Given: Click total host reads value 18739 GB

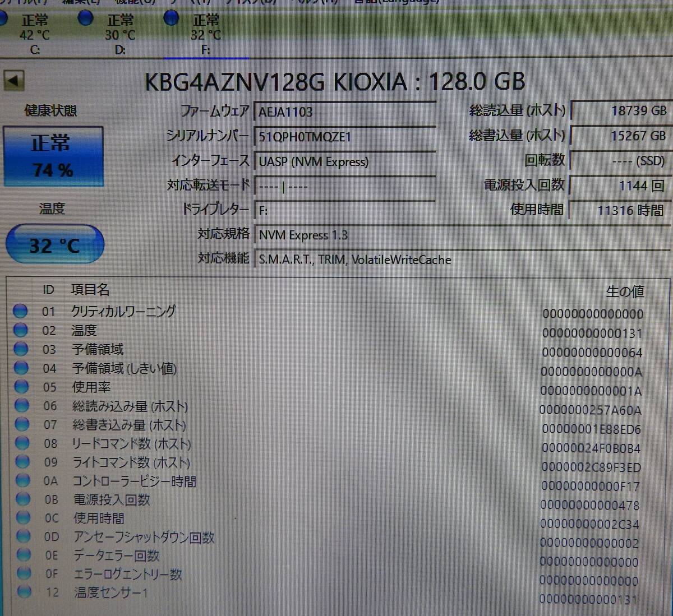Looking at the screenshot, I should [x=621, y=110].
